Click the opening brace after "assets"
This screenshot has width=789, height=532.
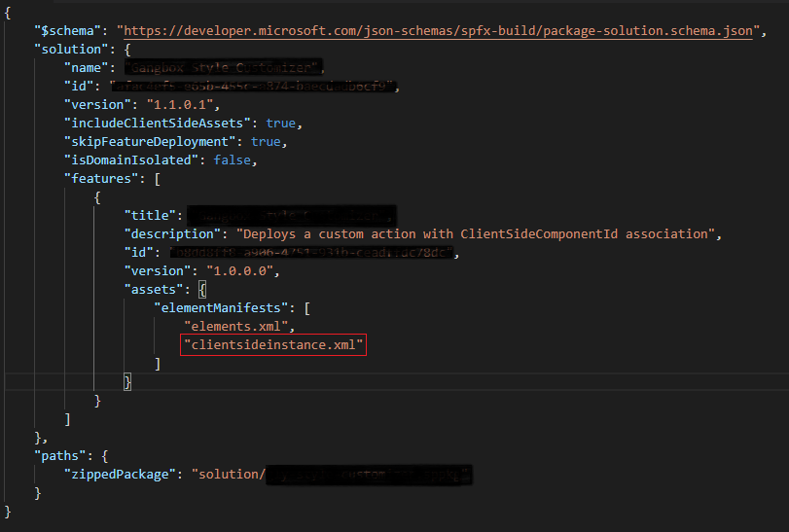tap(202, 290)
